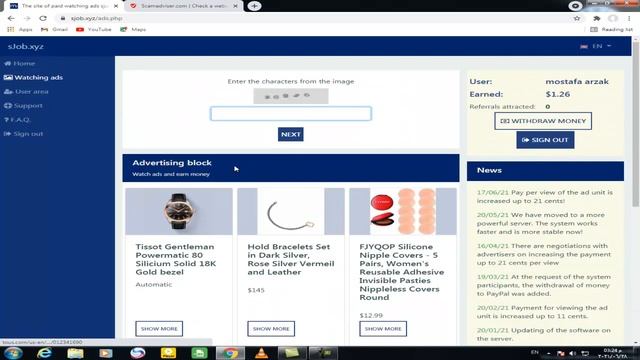Viewport: 640px width, 360px height.
Task: Open Support in sidebar
Action: point(23,105)
